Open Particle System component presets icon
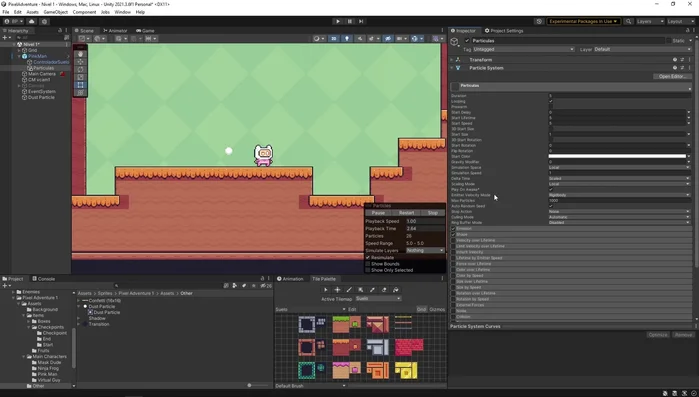This screenshot has height=397, width=699. pyautogui.click(x=682, y=68)
